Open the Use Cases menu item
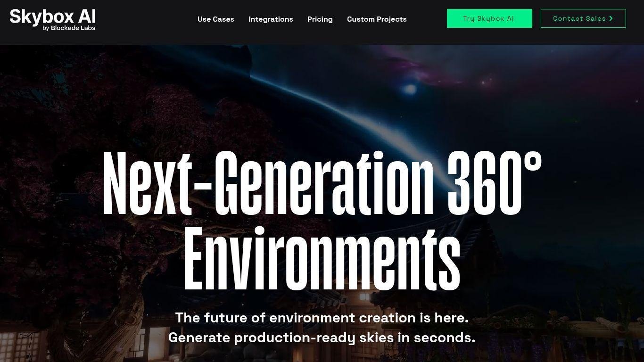Image resolution: width=644 pixels, height=362 pixels. (x=216, y=19)
